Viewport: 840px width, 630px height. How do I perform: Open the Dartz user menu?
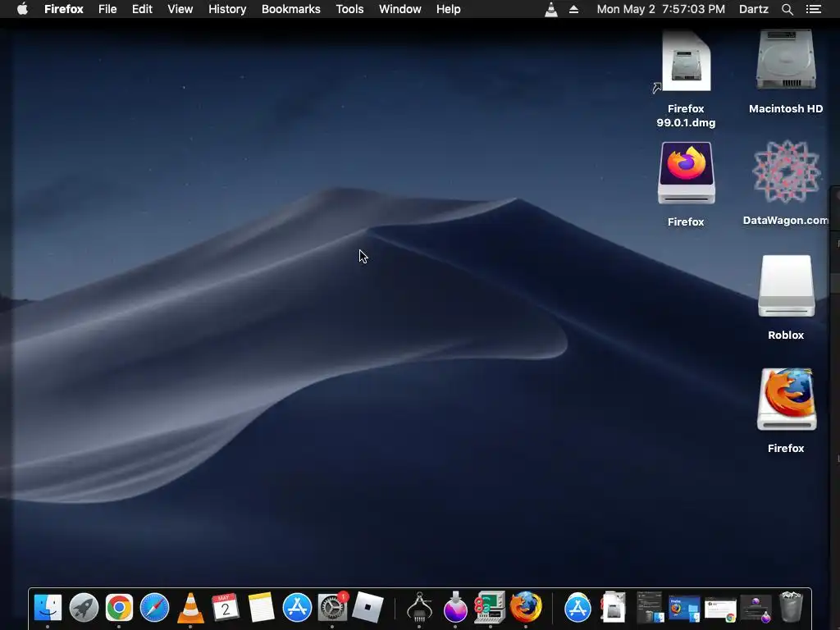(x=753, y=9)
